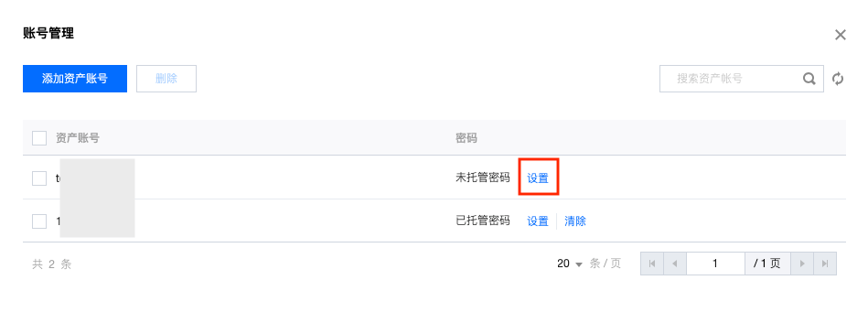Go to last page arrow icon

pos(825,264)
